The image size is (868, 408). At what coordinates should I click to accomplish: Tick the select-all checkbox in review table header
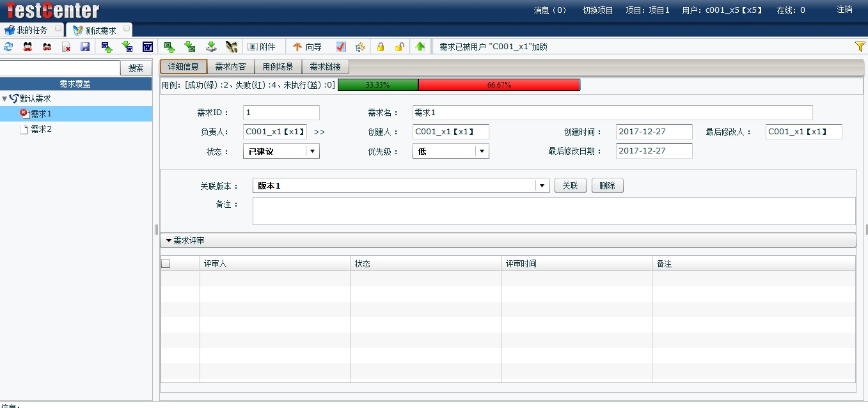pos(166,263)
